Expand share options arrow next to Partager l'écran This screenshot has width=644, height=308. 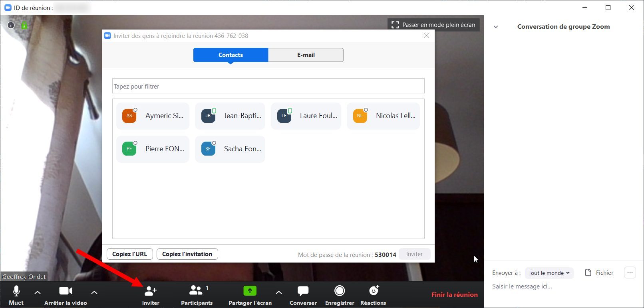pos(279,292)
